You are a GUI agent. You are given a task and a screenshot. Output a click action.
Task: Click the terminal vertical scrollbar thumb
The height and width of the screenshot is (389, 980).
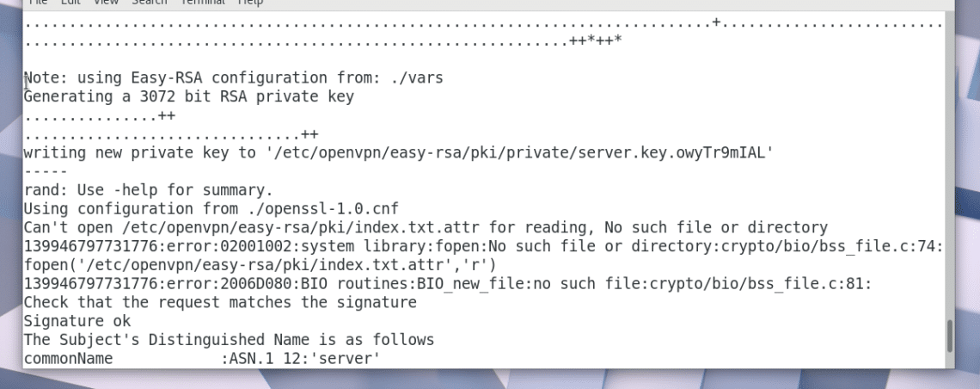[x=949, y=336]
